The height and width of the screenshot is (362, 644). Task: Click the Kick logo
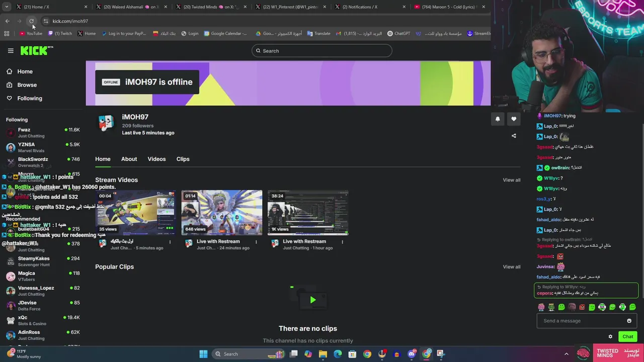click(36, 50)
